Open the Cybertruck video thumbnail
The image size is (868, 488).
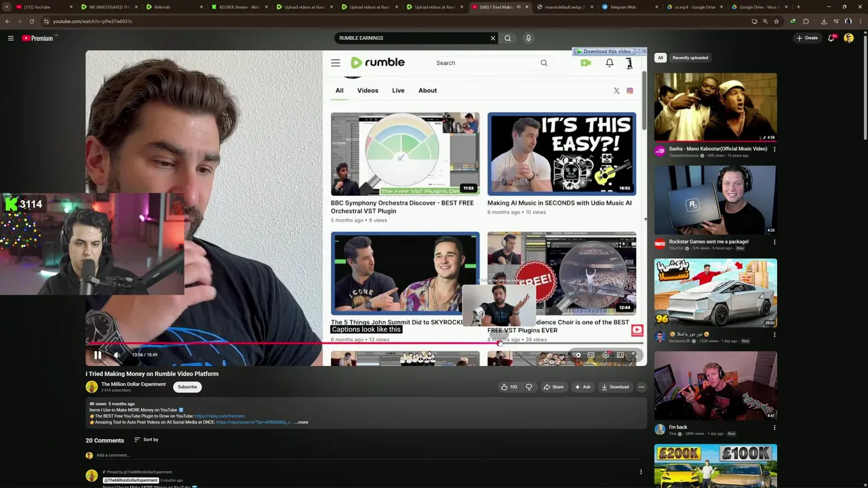pos(715,293)
